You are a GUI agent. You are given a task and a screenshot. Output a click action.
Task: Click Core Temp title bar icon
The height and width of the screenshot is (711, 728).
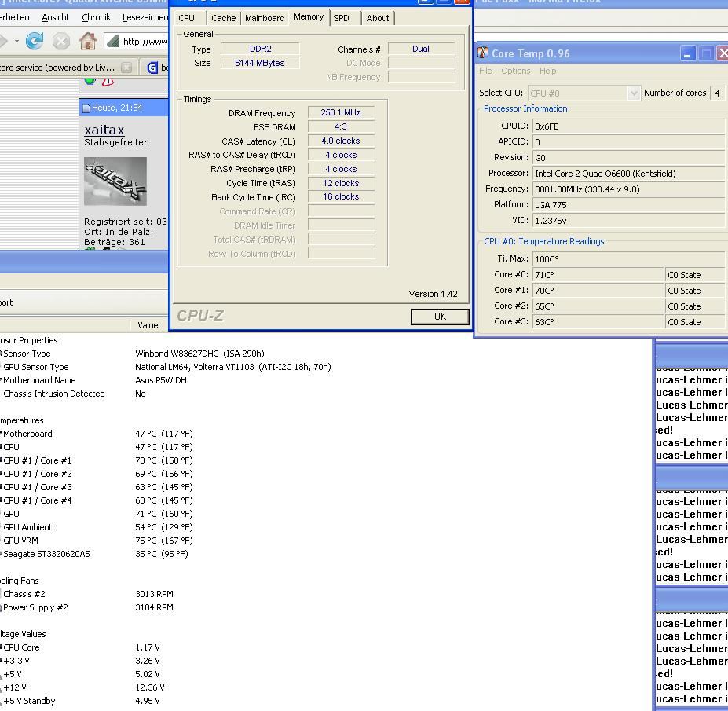483,53
